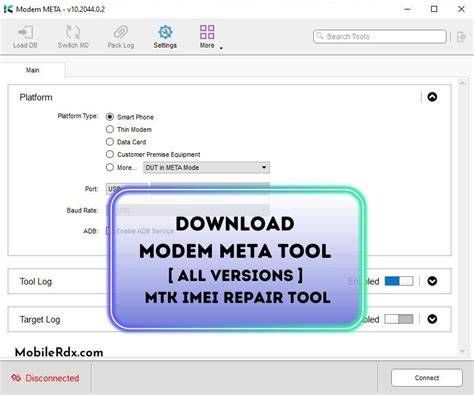Click the exit icon beside search box
The image size is (474, 395).
pyautogui.click(x=461, y=37)
